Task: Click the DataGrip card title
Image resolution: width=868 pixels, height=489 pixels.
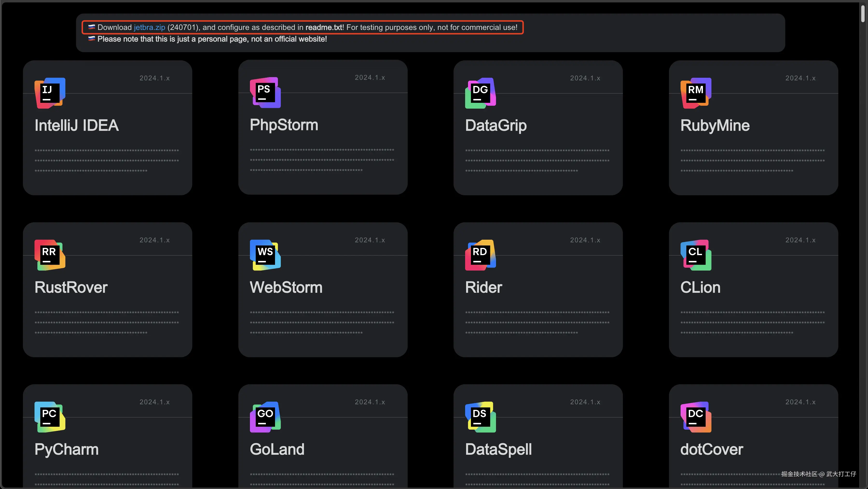Action: [496, 125]
